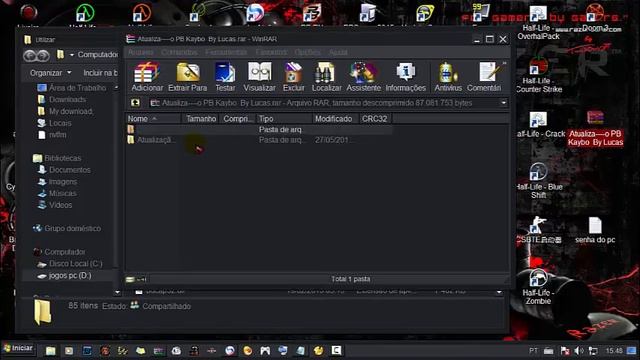
Task: Open Imagens library
Action: pos(57,182)
